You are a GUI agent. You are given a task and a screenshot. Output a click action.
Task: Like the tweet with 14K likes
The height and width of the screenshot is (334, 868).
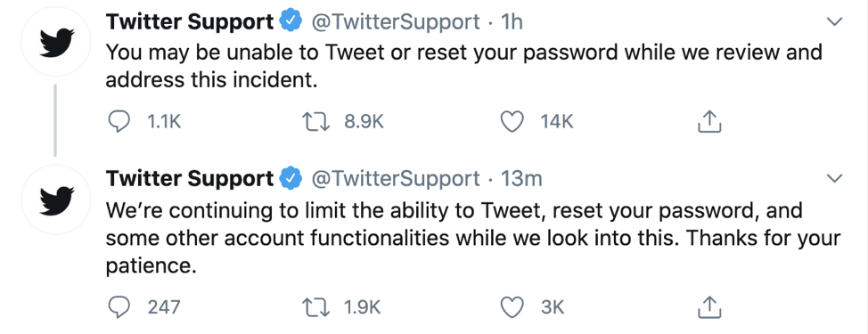512,122
